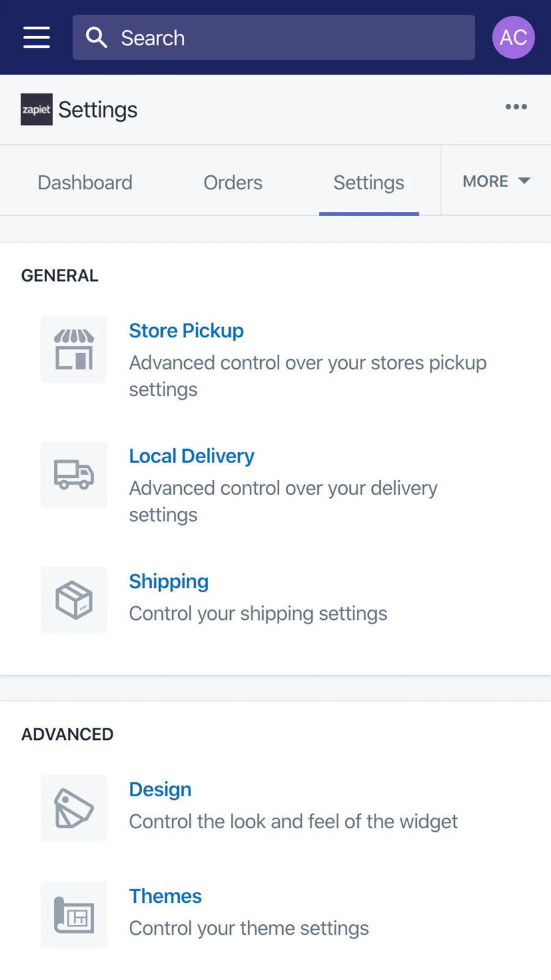Open the Orders tab
551x980 pixels.
233,182
